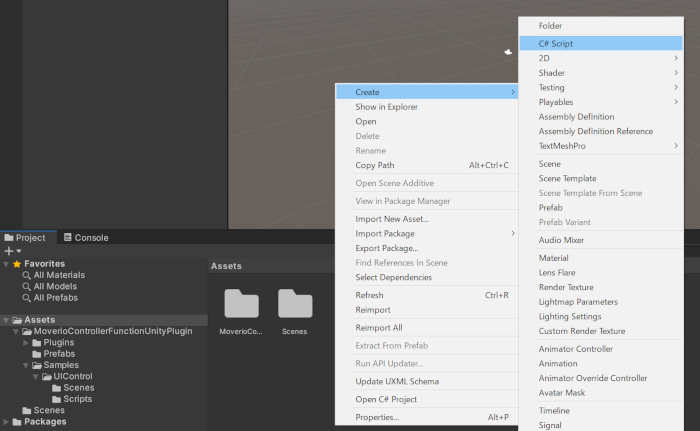Choose C# Script from Create submenu
Screen dimensions: 700x431
601,43
